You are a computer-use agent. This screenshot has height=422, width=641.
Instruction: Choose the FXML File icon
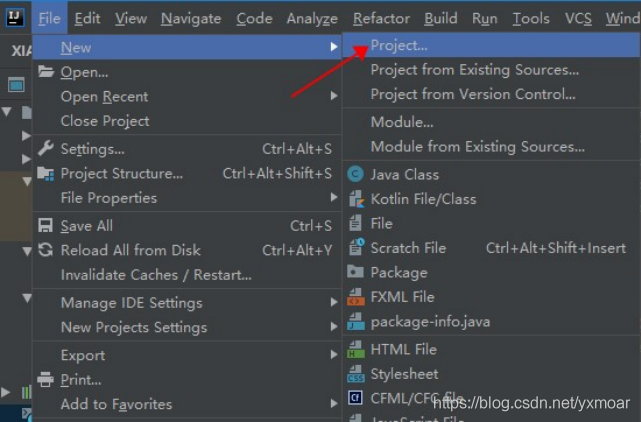pos(354,297)
